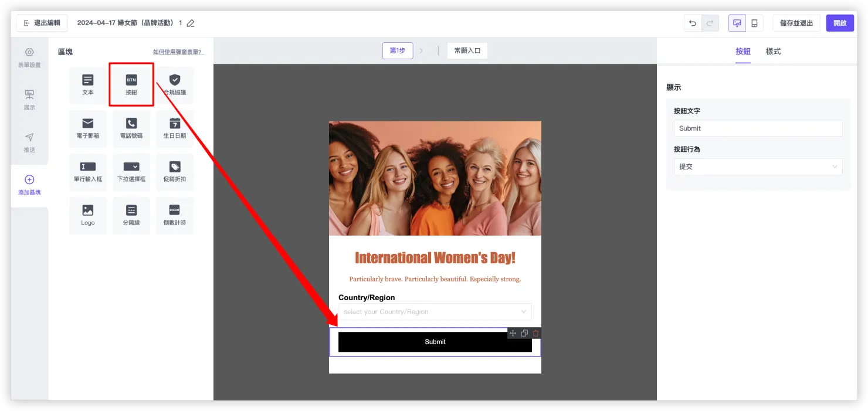Insert the 生日日期 birthday date block

(x=175, y=128)
